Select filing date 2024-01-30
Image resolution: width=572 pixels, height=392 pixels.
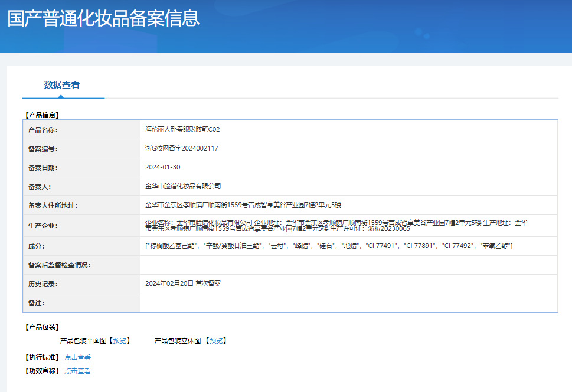[163, 167]
